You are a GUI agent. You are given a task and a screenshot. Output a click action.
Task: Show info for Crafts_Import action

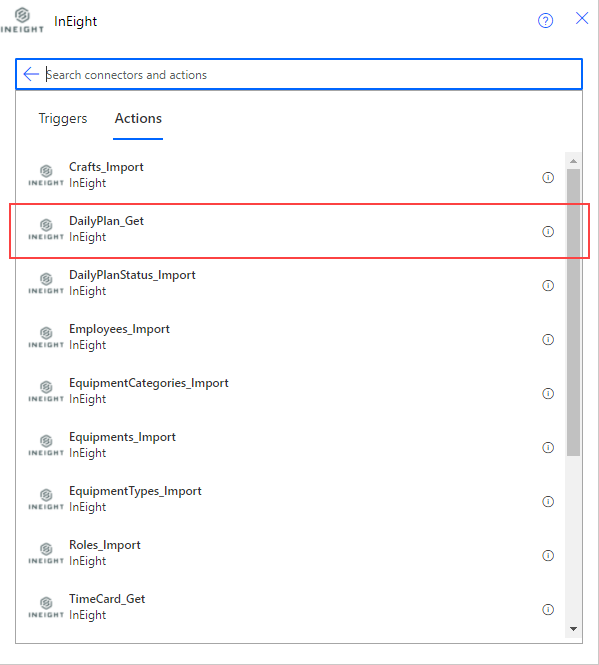point(548,177)
